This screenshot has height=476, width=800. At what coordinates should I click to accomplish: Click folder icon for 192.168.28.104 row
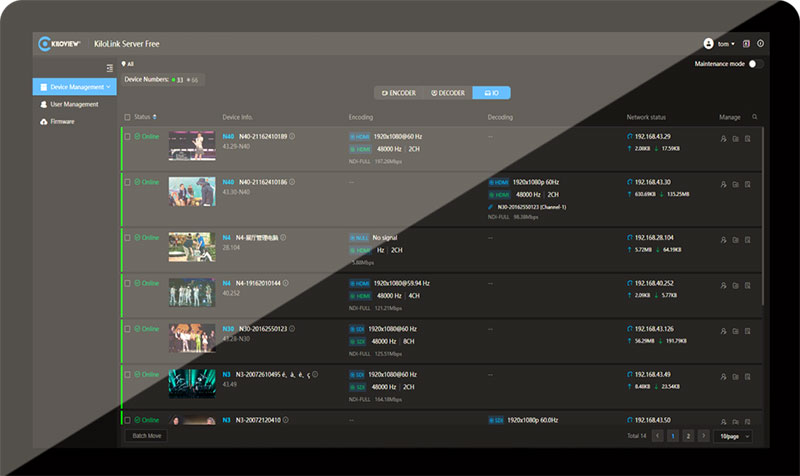736,240
